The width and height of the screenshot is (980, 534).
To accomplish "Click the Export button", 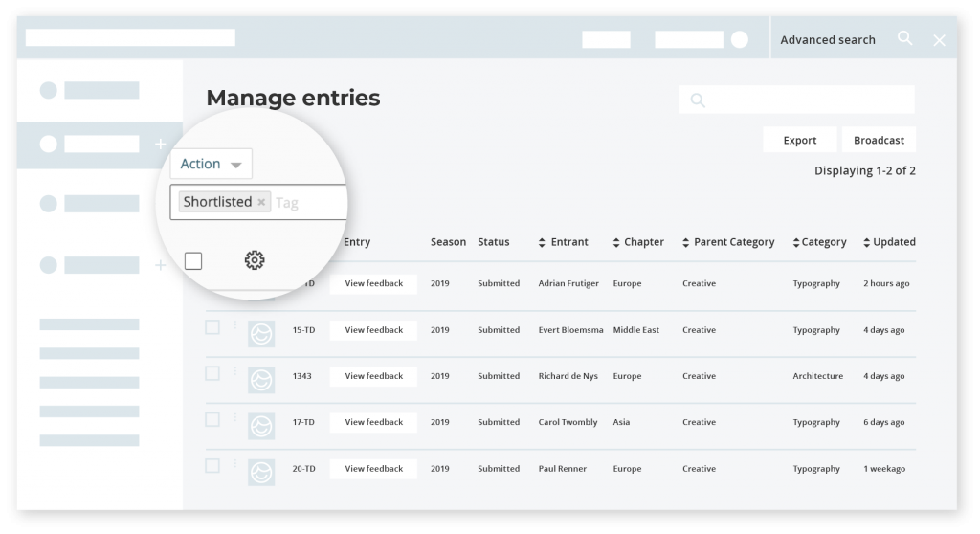I will click(x=799, y=140).
